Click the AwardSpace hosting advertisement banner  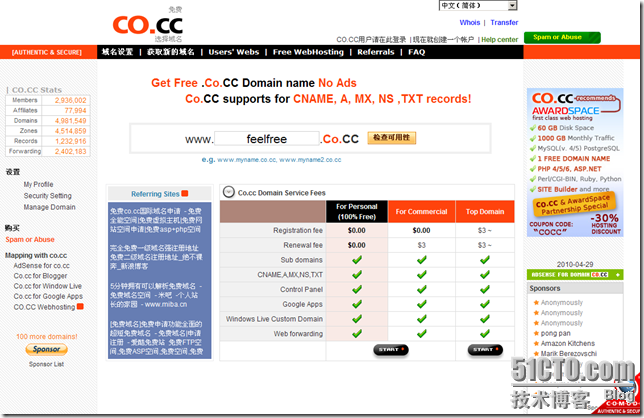point(575,163)
